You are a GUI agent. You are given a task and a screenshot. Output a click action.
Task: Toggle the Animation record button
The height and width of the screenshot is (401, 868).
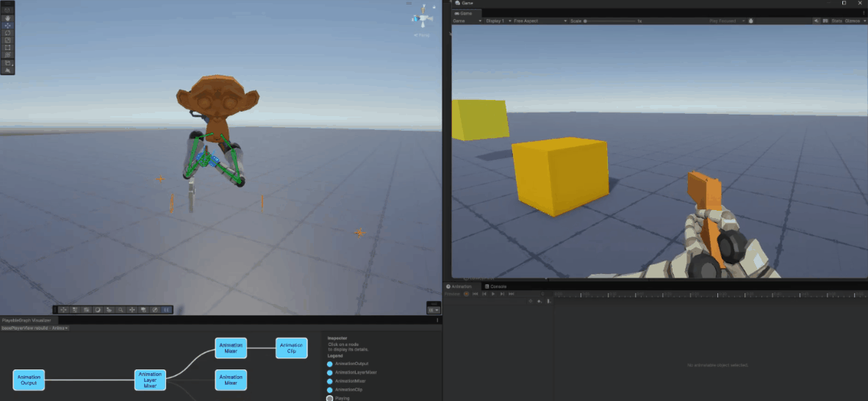click(466, 294)
